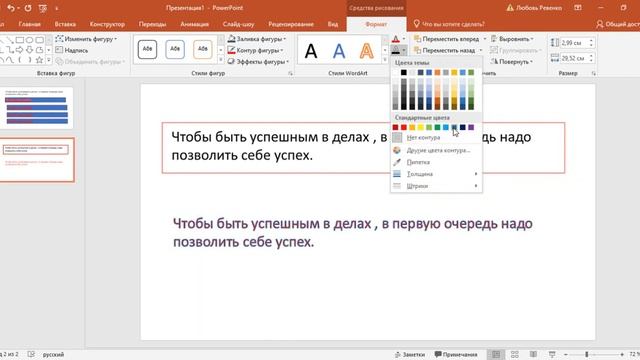
Task: Switch to normal view in status bar
Action: (496, 354)
